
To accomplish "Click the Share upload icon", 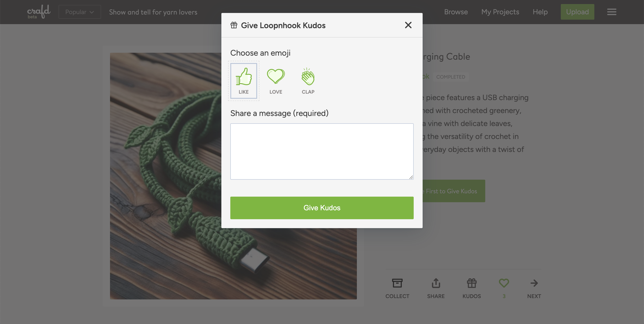I will point(436,283).
